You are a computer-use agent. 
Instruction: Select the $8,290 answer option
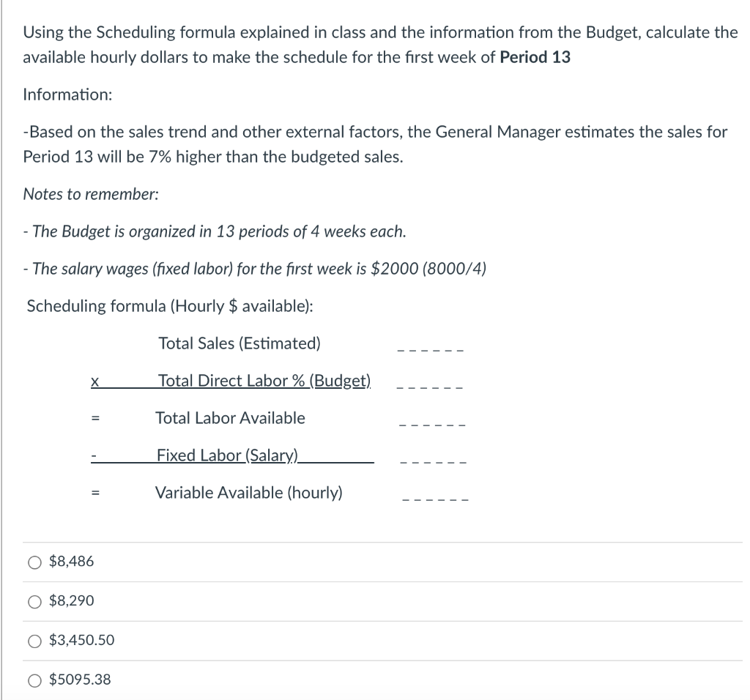coord(34,600)
